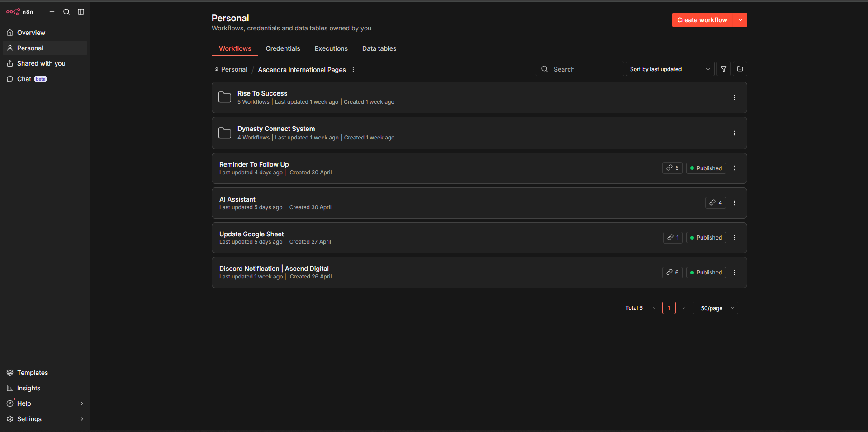868x432 pixels.
Task: Open the Rise To Success folder
Action: pyautogui.click(x=479, y=97)
